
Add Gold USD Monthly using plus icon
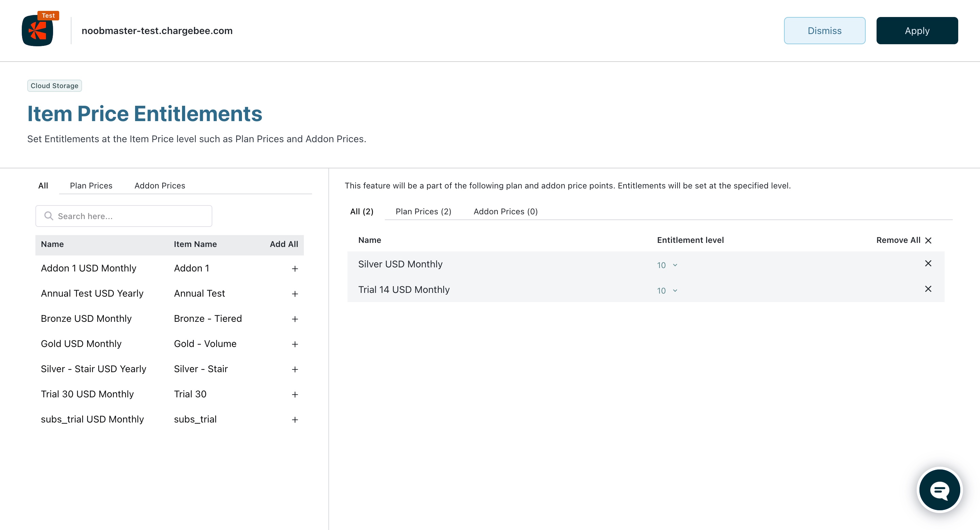[295, 344]
